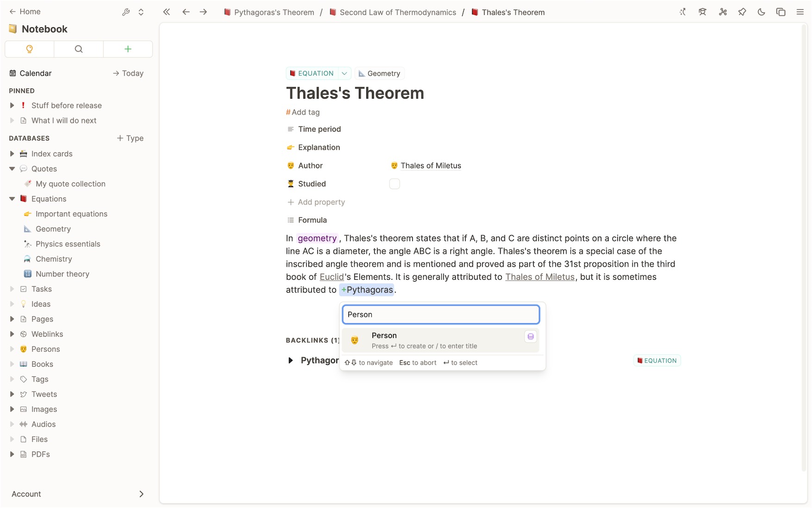Viewport: 812px width, 508px height.
Task: Open What I will do next
Action: click(64, 120)
